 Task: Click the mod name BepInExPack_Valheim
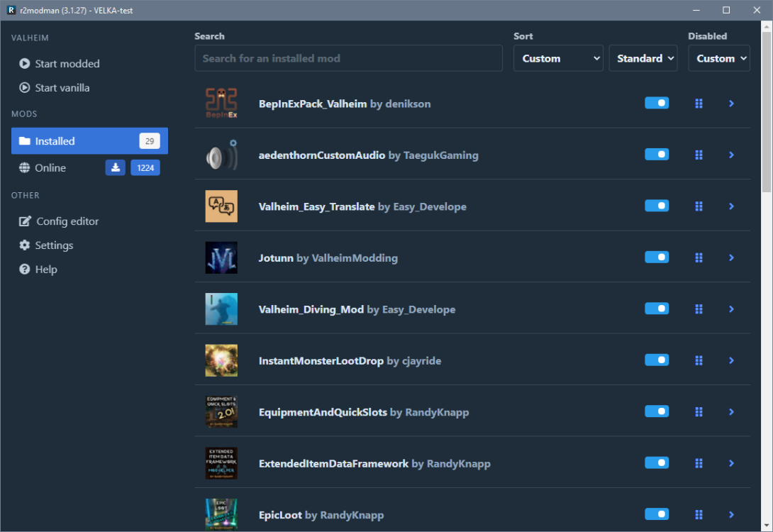click(313, 104)
